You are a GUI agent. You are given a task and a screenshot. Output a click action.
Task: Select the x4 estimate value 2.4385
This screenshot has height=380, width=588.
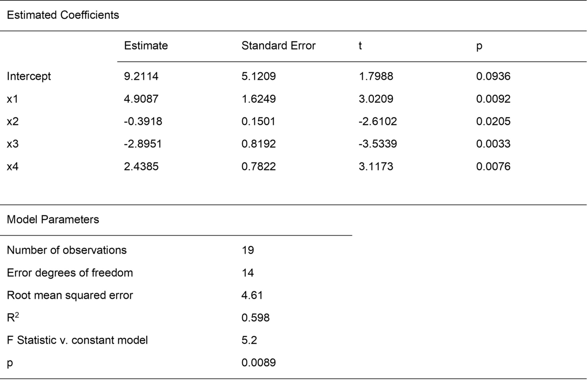pos(141,167)
